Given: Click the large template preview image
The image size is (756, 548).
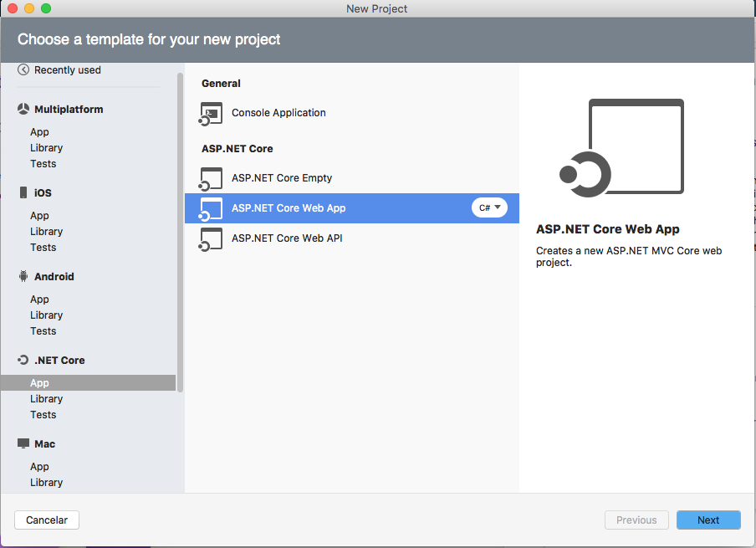Looking at the screenshot, I should (622, 147).
